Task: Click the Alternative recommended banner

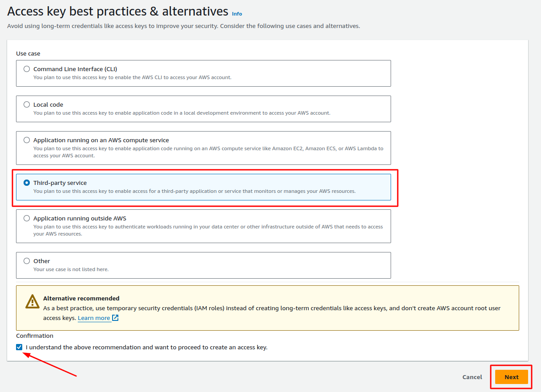Action: point(267,308)
